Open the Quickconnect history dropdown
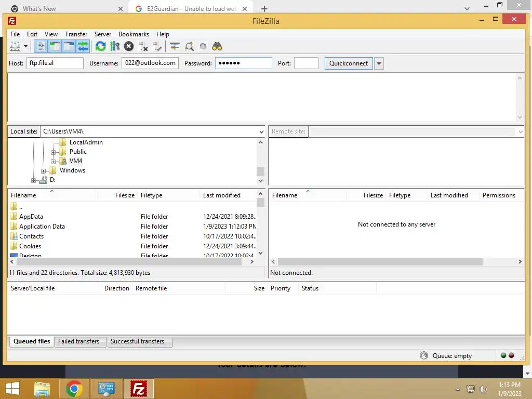The image size is (532, 399). point(379,63)
